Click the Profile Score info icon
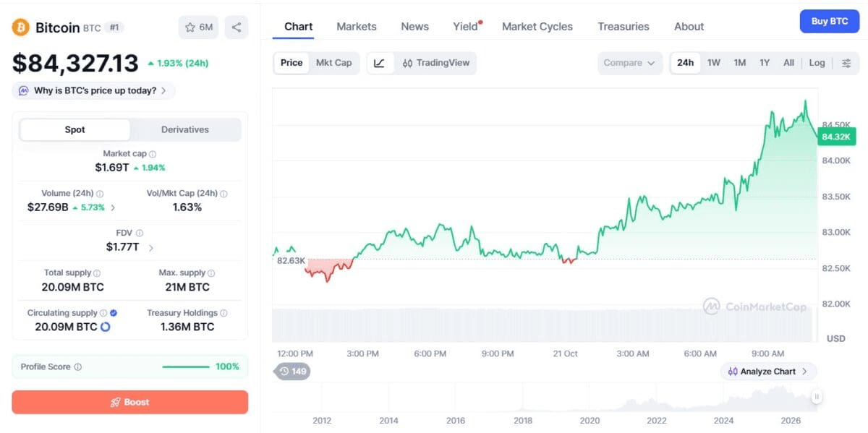This screenshot has width=868, height=433. click(78, 367)
